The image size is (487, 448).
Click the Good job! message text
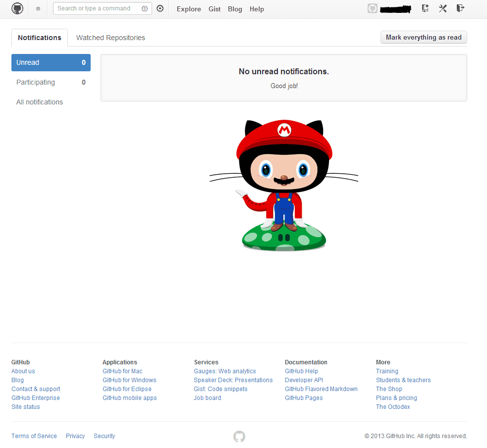point(284,86)
